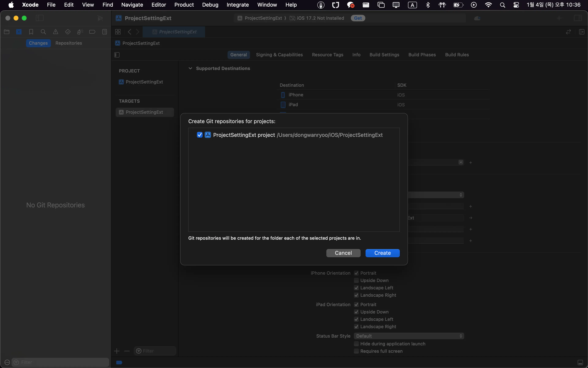Switch to the Build Settings tab
The width and height of the screenshot is (588, 368).
(384, 55)
